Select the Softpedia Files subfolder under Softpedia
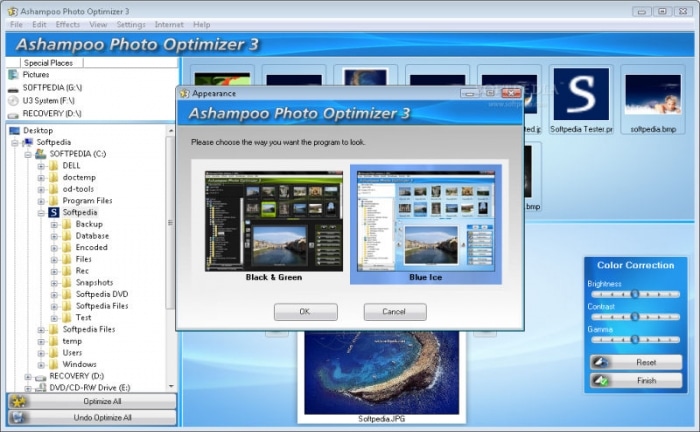 [102, 306]
